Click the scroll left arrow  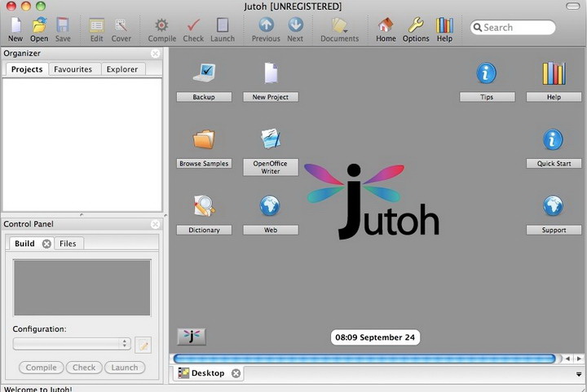[x=568, y=359]
